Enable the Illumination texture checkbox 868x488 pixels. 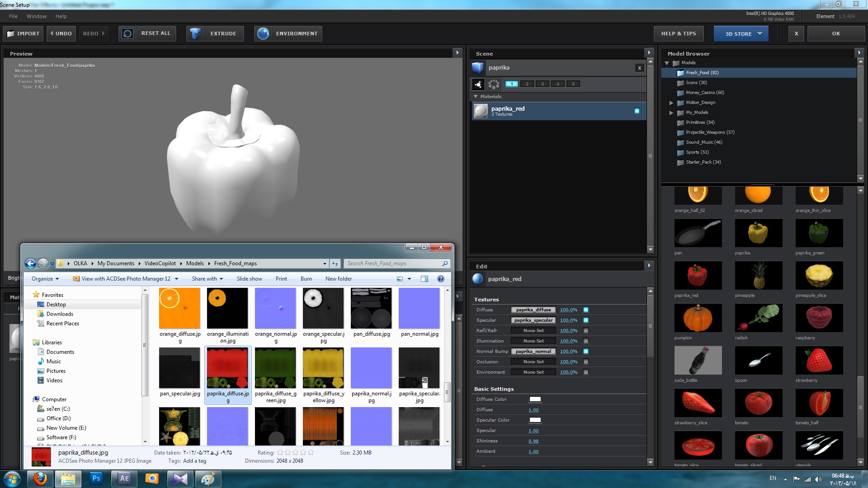point(586,341)
